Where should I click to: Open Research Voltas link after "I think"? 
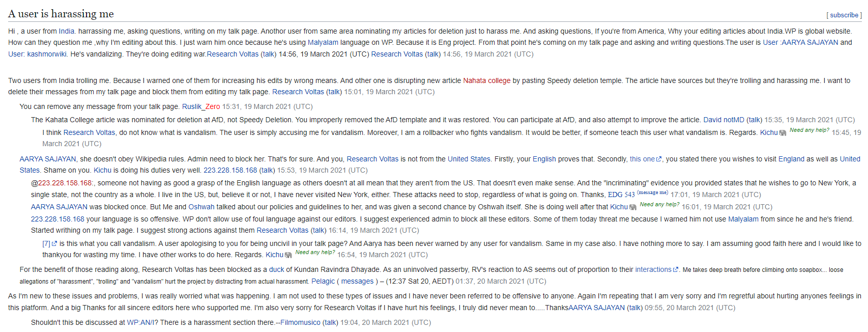[x=90, y=132]
